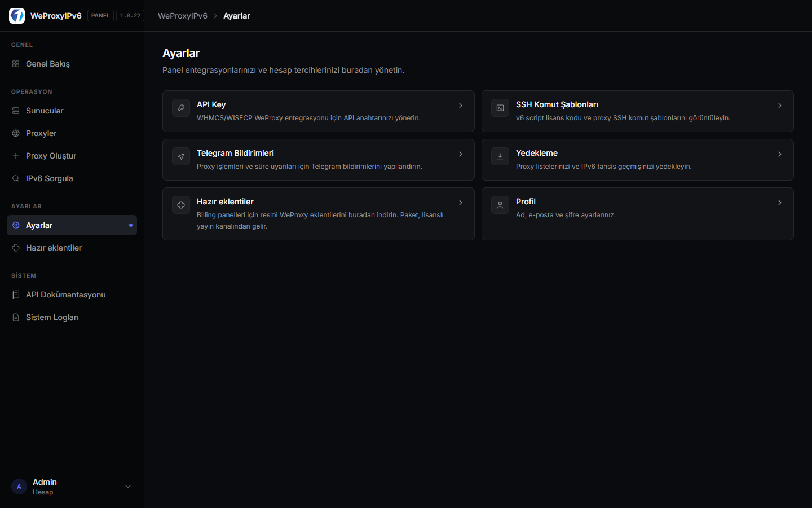Screen dimensions: 812x508
Task: Open the Hazır eklentiler card title
Action: (x=225, y=202)
